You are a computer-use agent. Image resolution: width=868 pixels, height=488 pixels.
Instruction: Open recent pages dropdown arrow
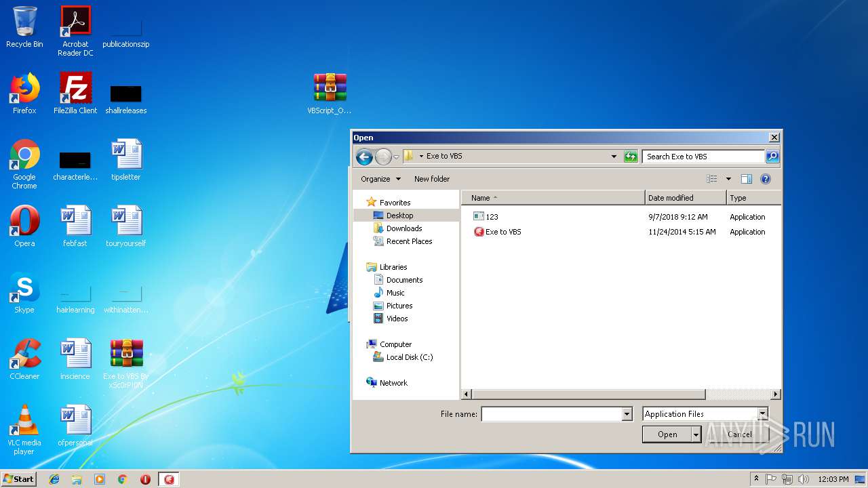[x=396, y=157]
